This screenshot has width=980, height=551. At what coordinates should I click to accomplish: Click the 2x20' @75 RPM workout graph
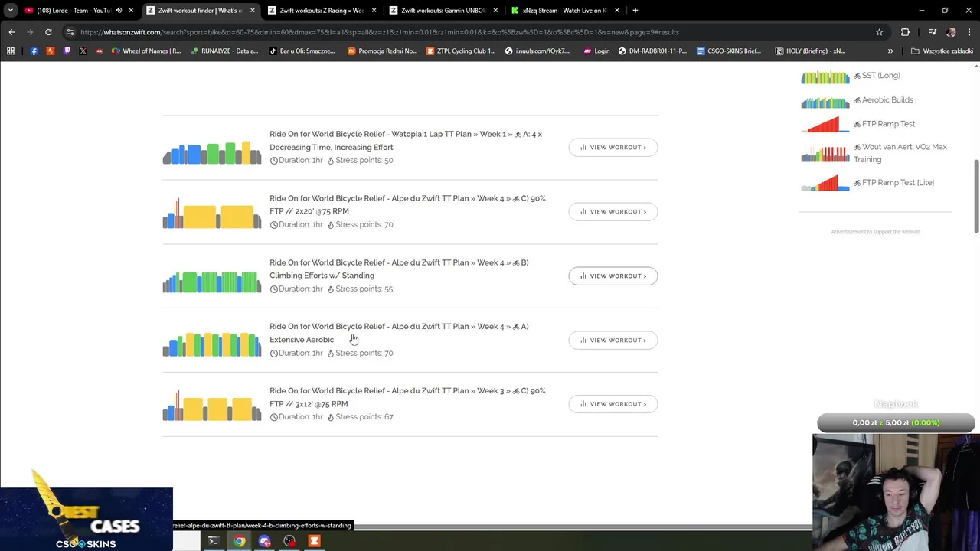point(212,214)
